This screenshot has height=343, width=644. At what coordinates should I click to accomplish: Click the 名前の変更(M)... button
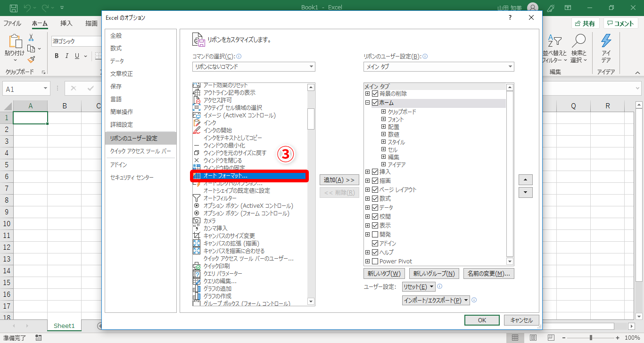[x=489, y=274]
